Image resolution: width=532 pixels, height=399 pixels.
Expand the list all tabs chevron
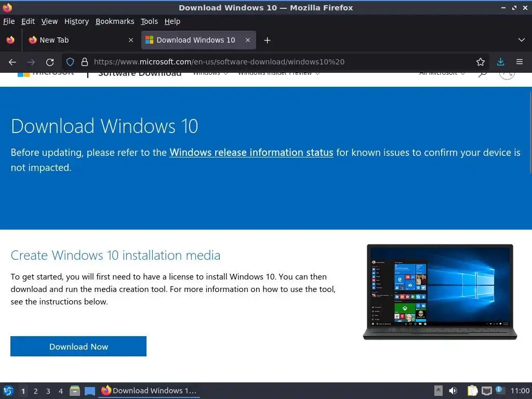(x=521, y=40)
